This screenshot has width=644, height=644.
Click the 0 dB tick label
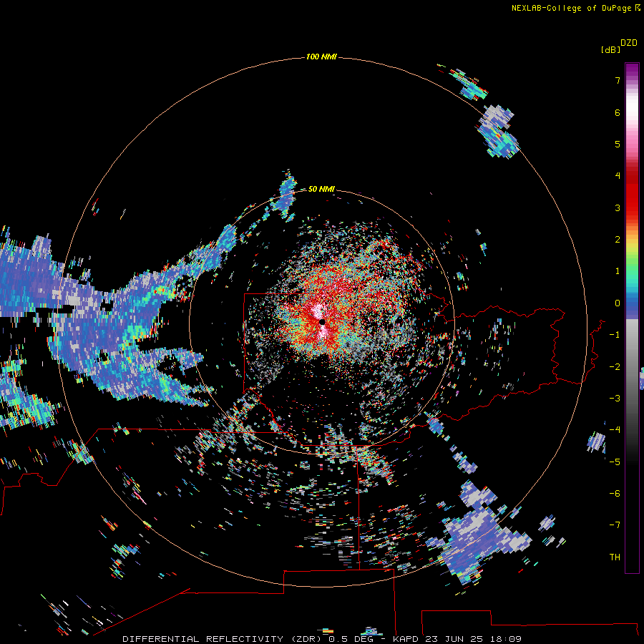[x=618, y=303]
